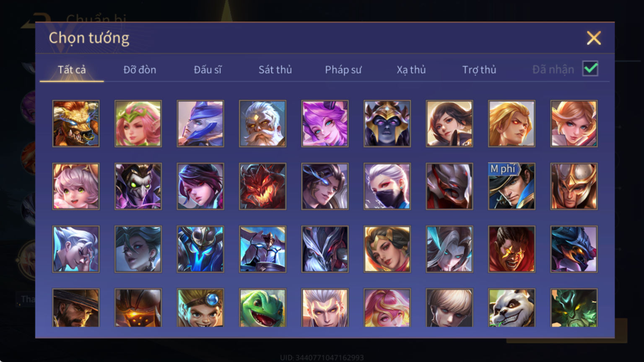This screenshot has height=362, width=644.
Task: Pick the white-bearded old man hero
Action: point(262,124)
